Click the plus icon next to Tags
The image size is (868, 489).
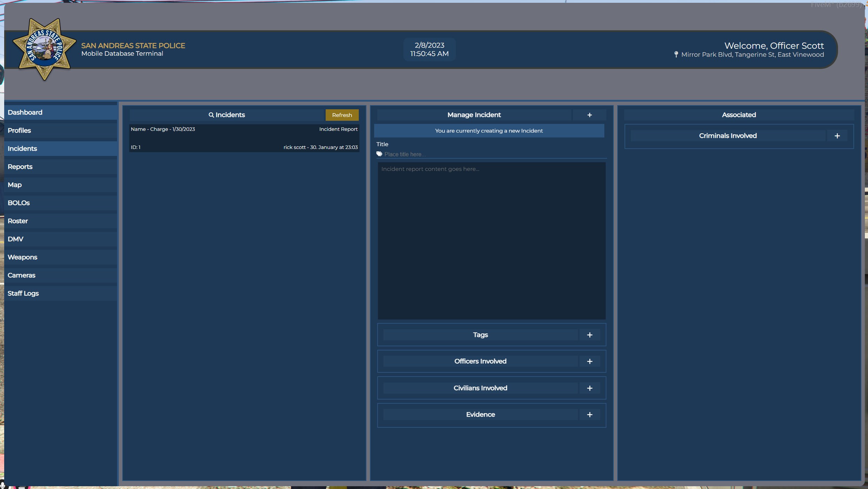589,335
